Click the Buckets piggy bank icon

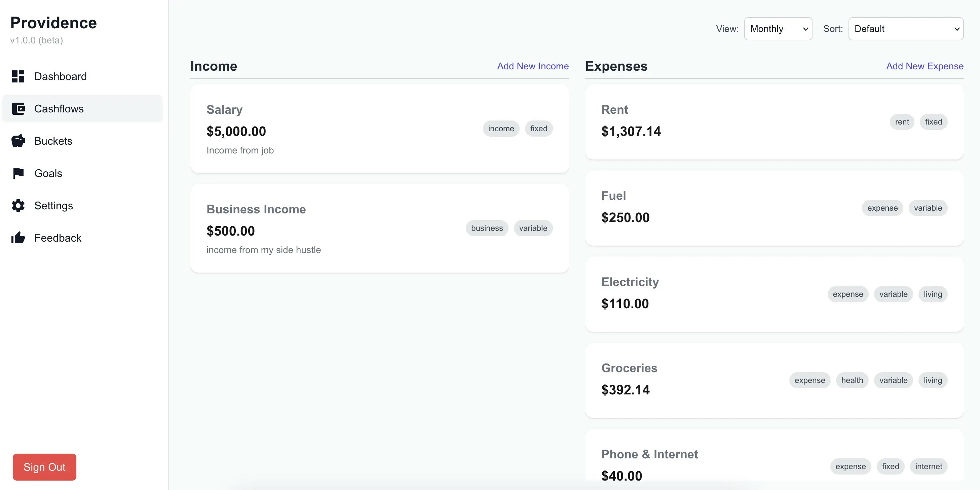pyautogui.click(x=18, y=141)
